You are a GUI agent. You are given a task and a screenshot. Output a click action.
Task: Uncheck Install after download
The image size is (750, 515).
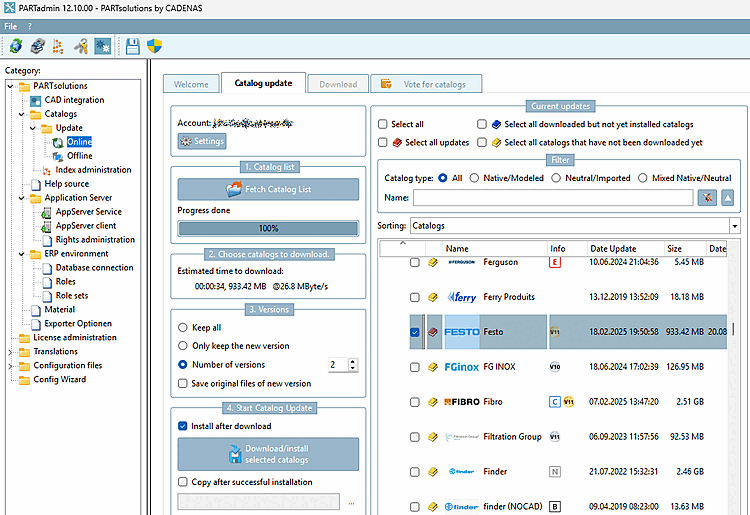click(x=183, y=426)
